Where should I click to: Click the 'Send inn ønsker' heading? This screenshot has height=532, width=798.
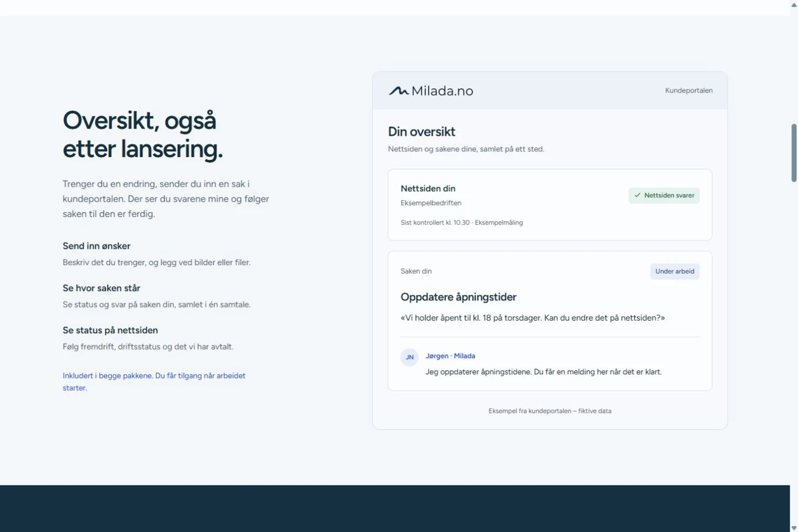[x=96, y=246]
